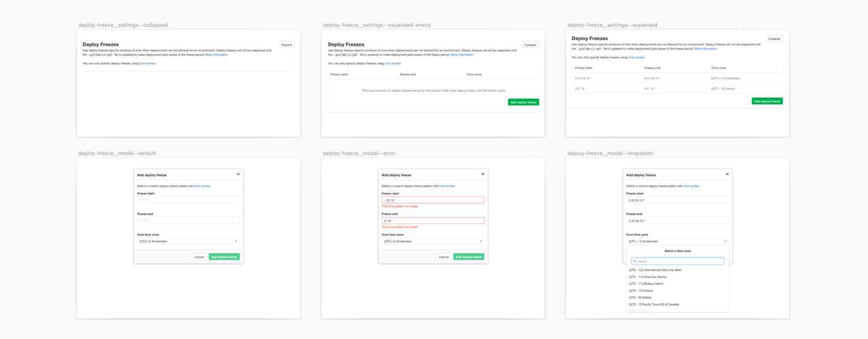The height and width of the screenshot is (339, 868).
Task: Open Cron syntax link in the error modal
Action: point(446,186)
